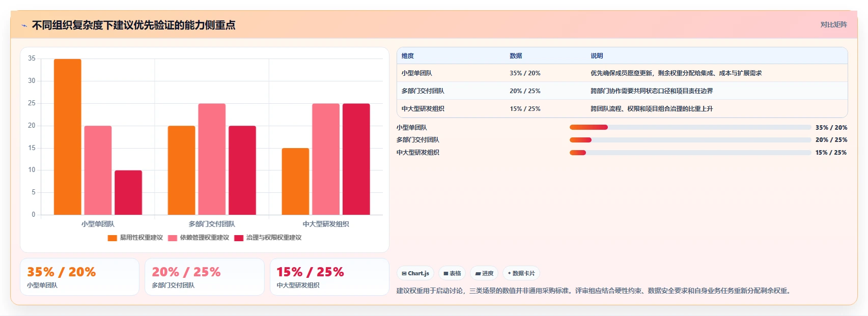Screen dimensions: 868x316
Task: Click the 多部门交付团队 progress bar
Action: pos(690,140)
